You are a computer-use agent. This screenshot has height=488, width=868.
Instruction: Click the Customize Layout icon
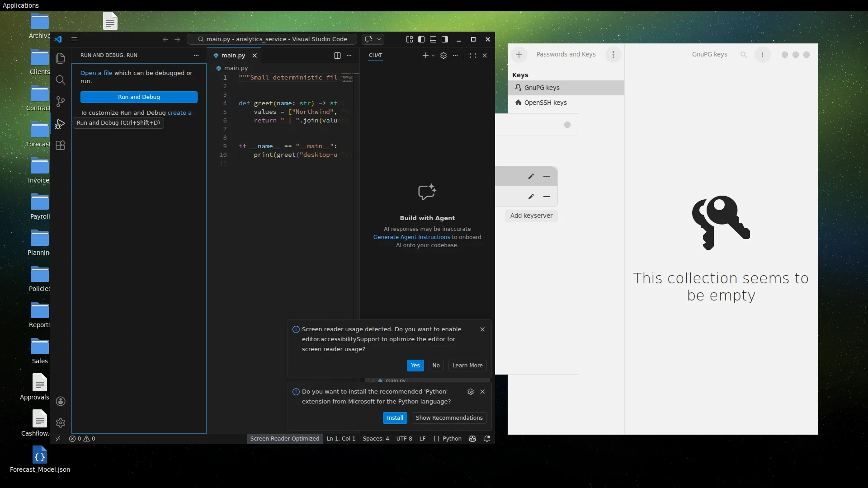410,39
